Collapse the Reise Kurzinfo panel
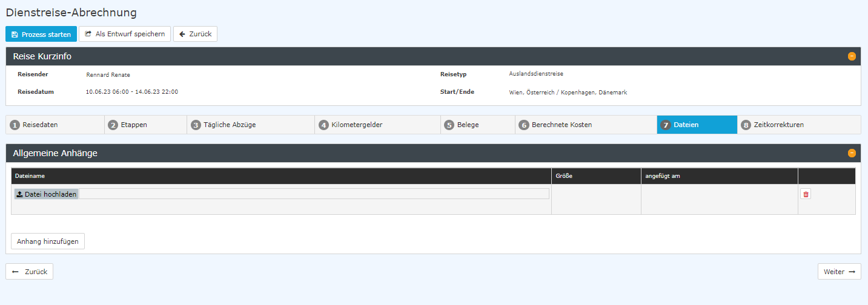This screenshot has height=305, width=868. (852, 56)
